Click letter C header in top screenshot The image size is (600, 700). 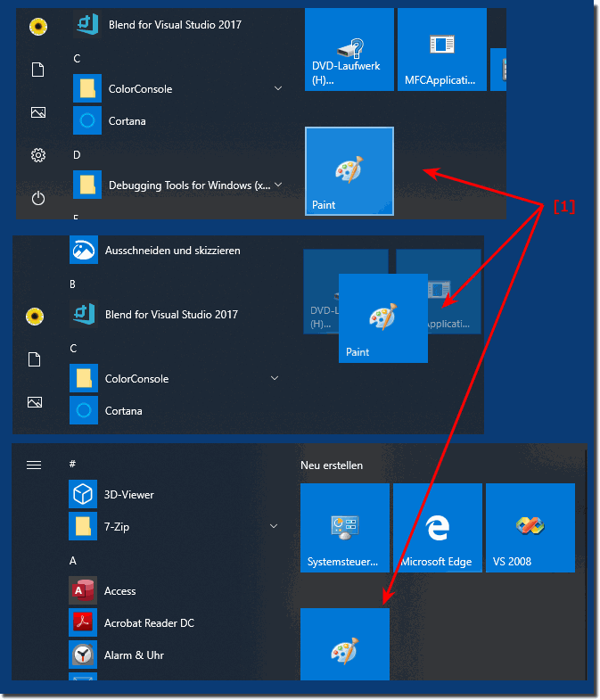point(77,59)
